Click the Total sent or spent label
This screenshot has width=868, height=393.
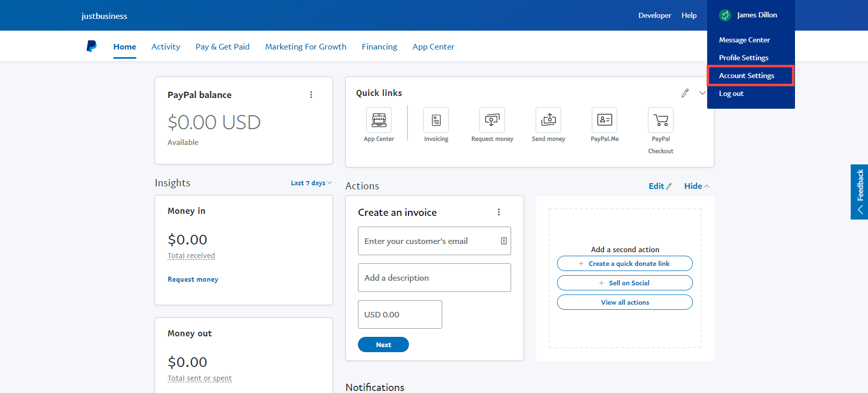click(200, 378)
